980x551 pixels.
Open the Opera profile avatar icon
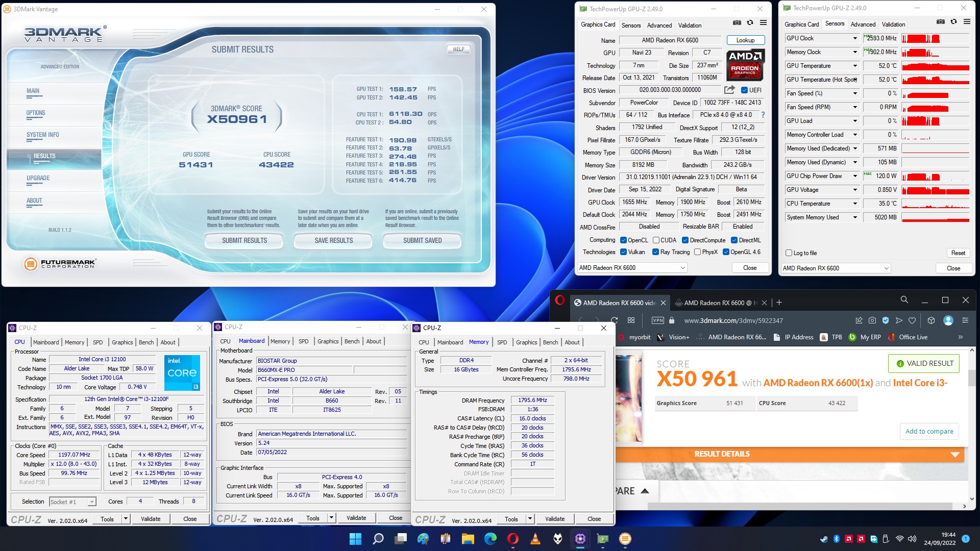pyautogui.click(x=948, y=320)
